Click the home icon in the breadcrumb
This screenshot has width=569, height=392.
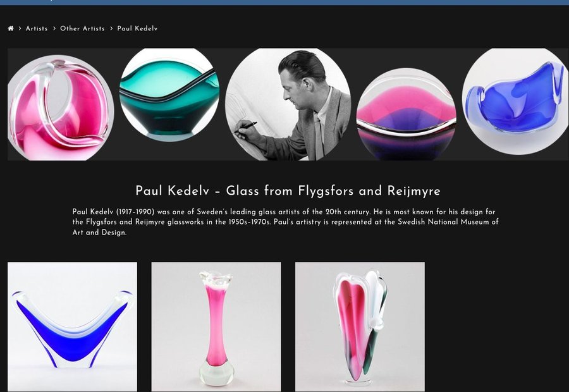(x=11, y=28)
